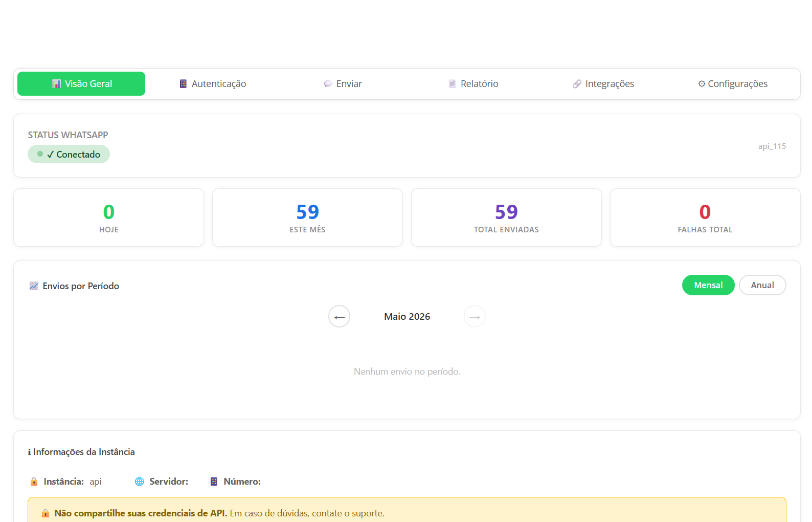Click the speech bubble icon beside Enviar
The width and height of the screenshot is (812, 522).
pos(328,84)
